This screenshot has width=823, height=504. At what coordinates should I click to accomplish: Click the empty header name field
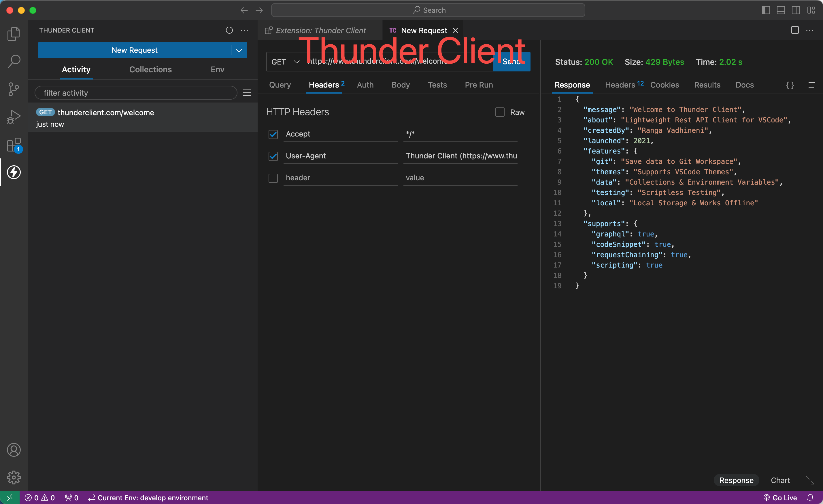tap(340, 178)
